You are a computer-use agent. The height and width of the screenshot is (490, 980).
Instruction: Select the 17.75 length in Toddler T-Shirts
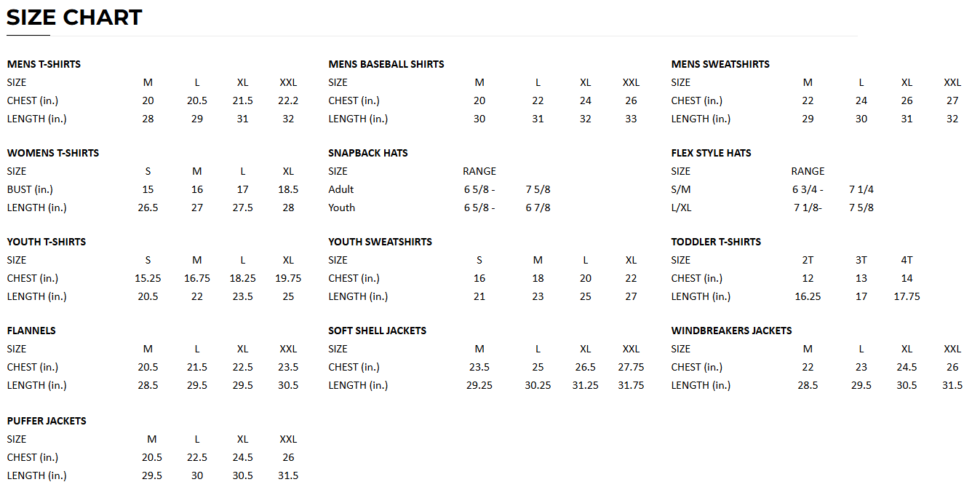click(x=907, y=296)
